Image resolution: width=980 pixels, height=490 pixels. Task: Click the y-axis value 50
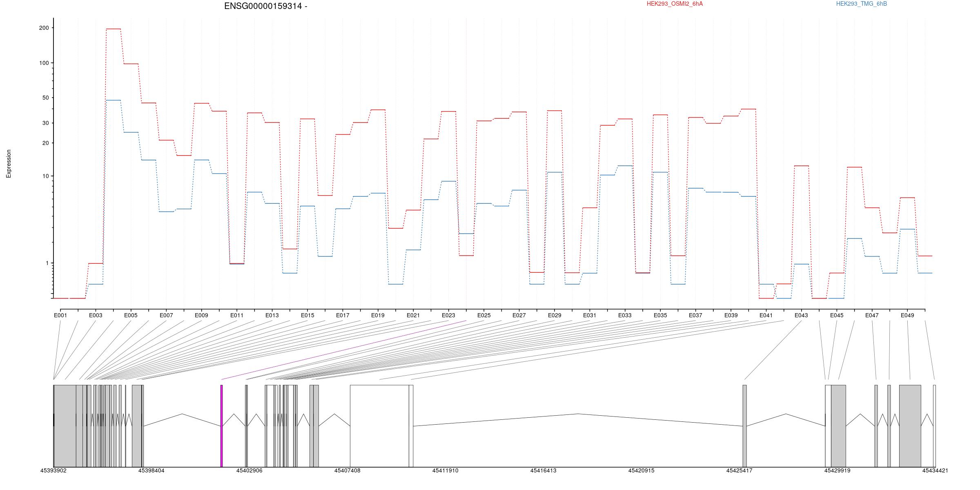pos(45,98)
